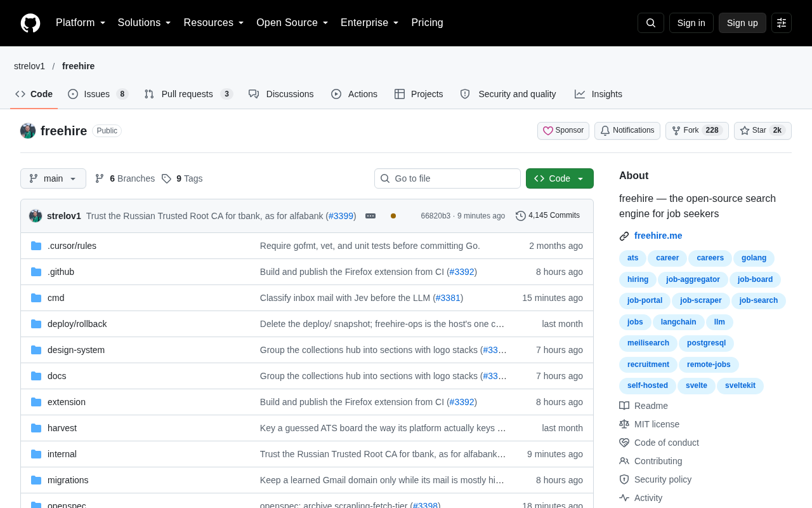Select the golang topic tag
This screenshot has height=508, width=812.
[754, 258]
